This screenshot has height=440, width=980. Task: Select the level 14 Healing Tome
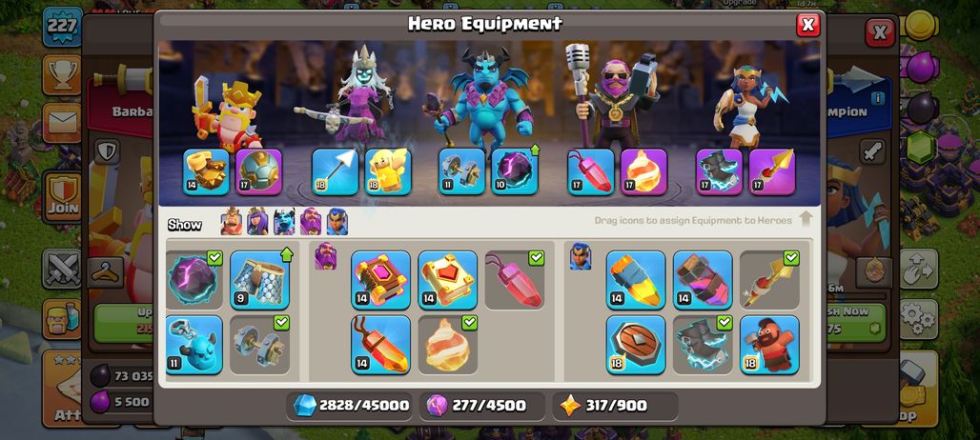coord(447,280)
